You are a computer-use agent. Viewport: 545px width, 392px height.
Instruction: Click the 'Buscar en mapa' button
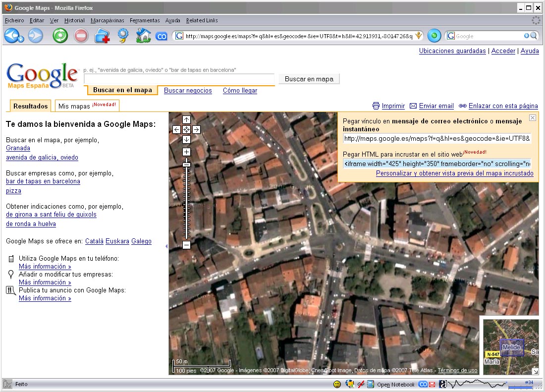(x=309, y=79)
